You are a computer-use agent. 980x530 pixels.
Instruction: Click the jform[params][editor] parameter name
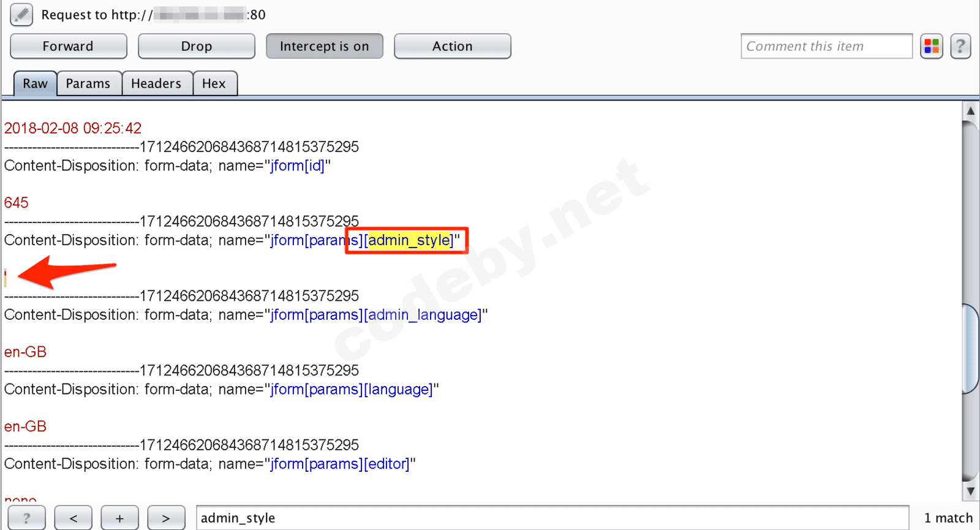pyautogui.click(x=340, y=464)
